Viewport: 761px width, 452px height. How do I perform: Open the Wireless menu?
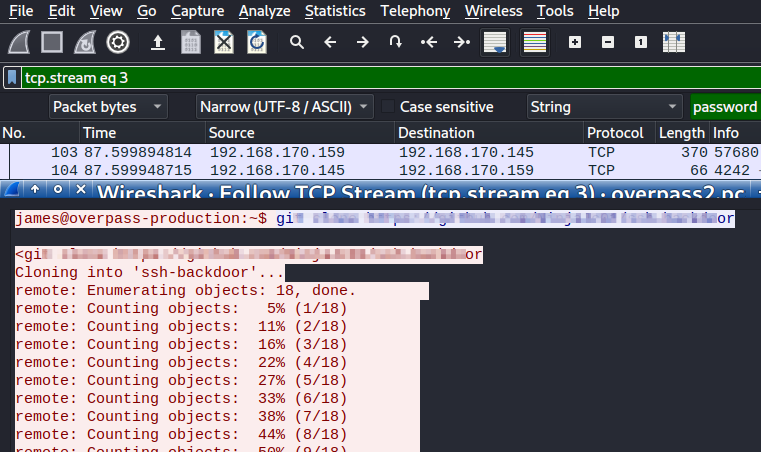coord(493,11)
